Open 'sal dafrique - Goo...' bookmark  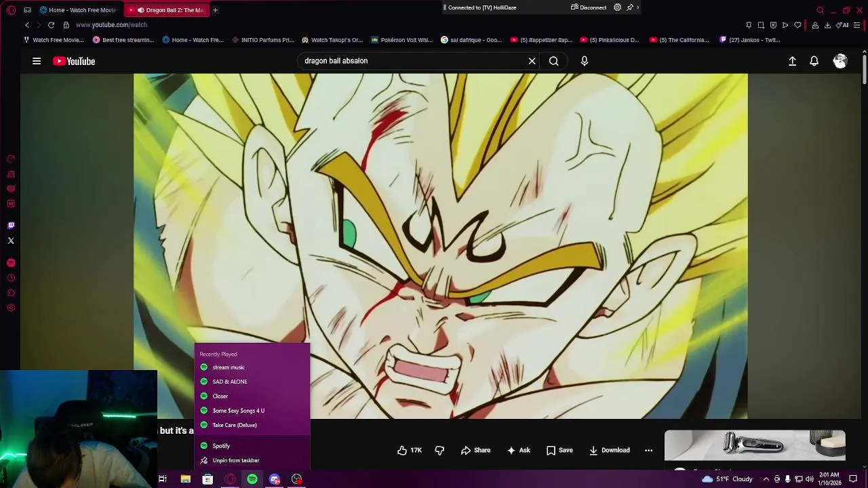(x=471, y=40)
